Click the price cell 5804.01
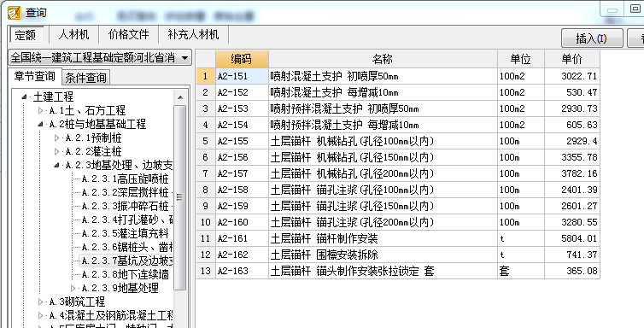Image resolution: width=644 pixels, height=328 pixels. coord(571,238)
